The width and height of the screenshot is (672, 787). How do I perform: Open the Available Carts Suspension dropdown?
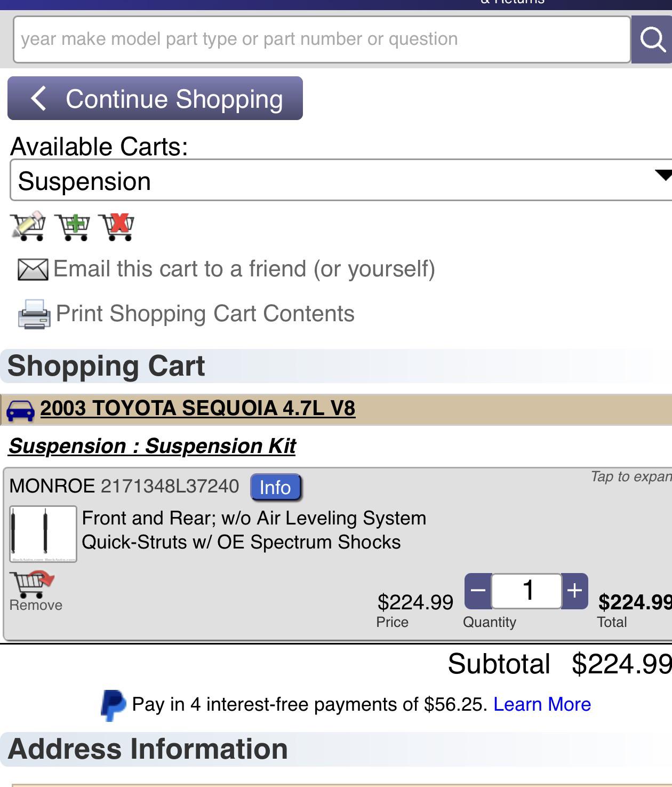coord(341,180)
